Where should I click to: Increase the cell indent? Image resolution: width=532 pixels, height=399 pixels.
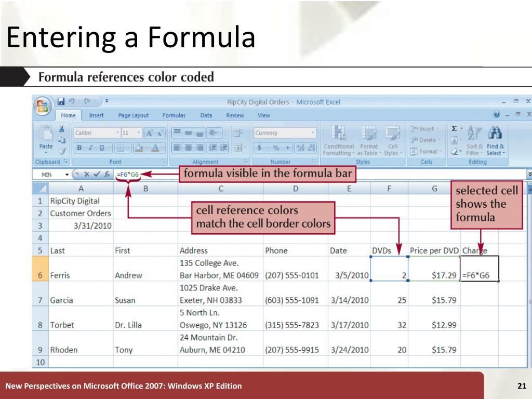(223, 148)
